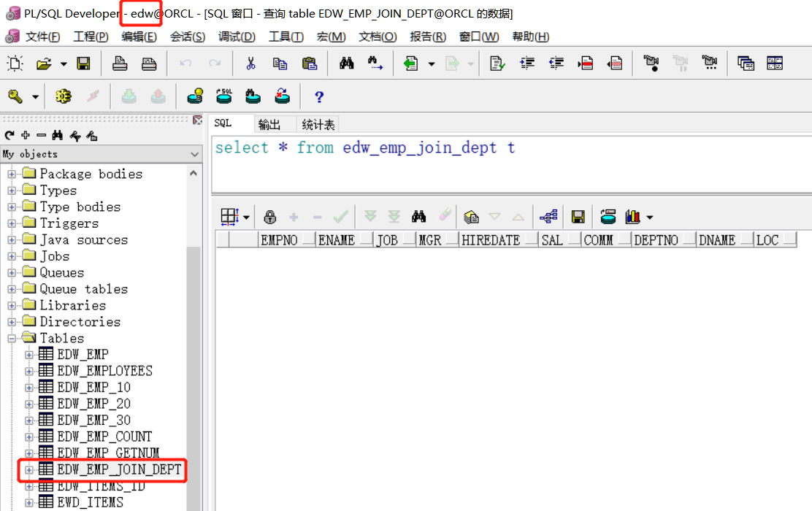Screen dimensions: 812x511
Task: Select the Queue tables folder
Action: [x=83, y=289]
